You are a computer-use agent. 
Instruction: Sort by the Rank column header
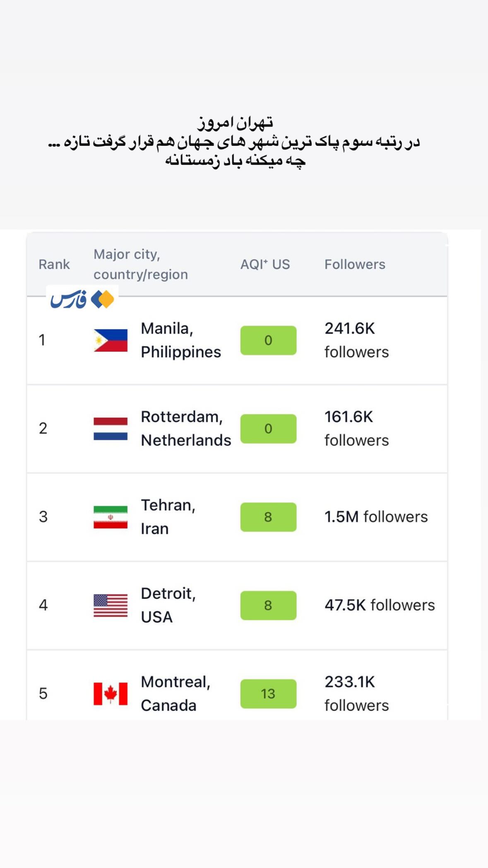(x=54, y=264)
